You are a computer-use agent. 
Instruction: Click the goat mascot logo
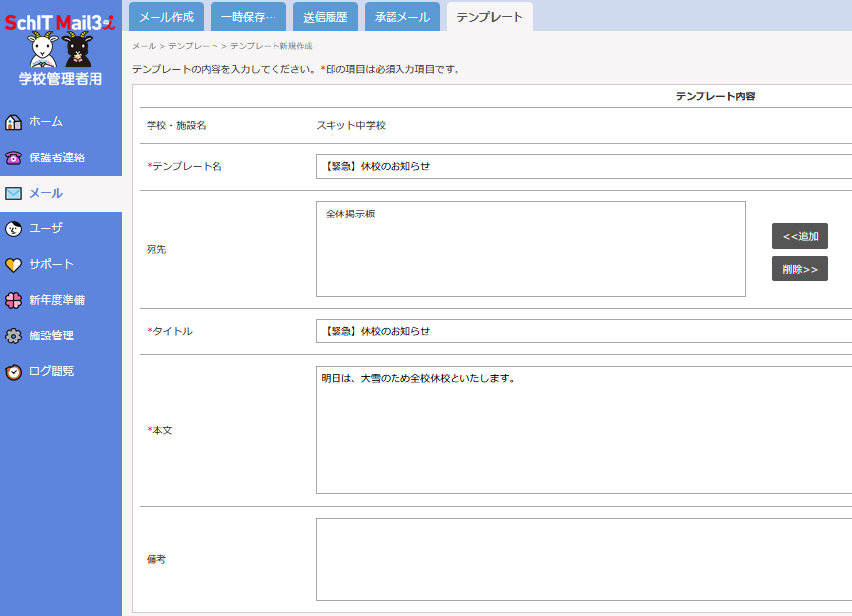coord(60,48)
